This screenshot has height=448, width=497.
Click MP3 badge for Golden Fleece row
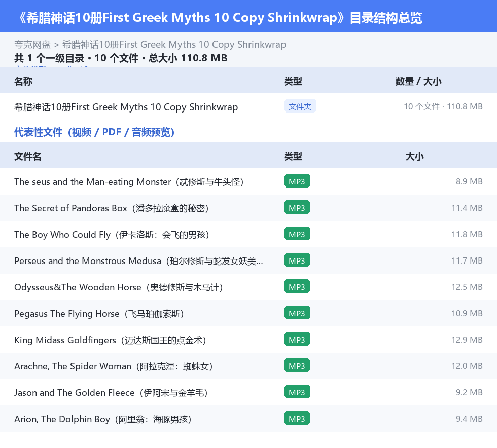(x=297, y=392)
